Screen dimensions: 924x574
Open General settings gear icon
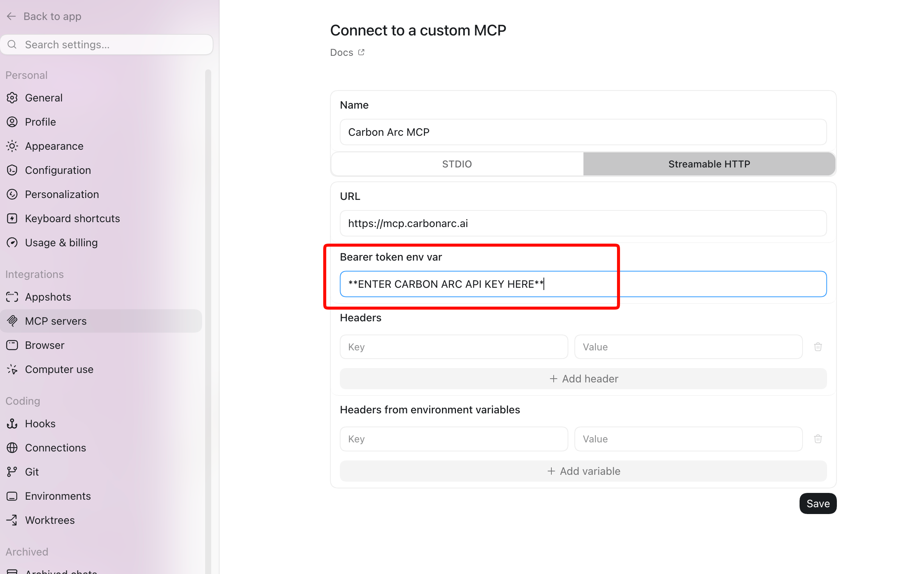[12, 98]
